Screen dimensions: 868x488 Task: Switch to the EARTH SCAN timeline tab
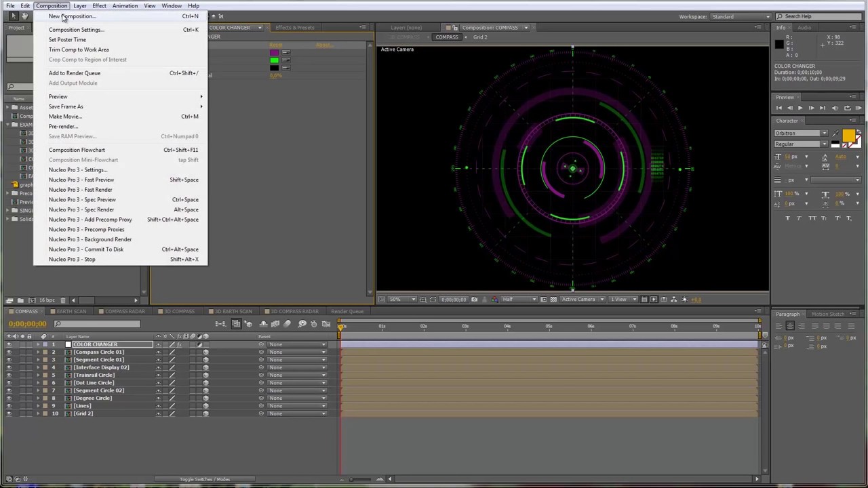(x=71, y=312)
